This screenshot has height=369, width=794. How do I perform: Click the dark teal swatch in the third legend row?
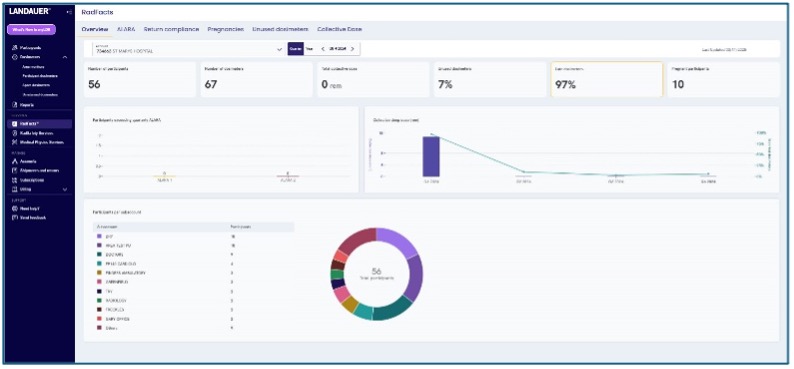[100, 255]
